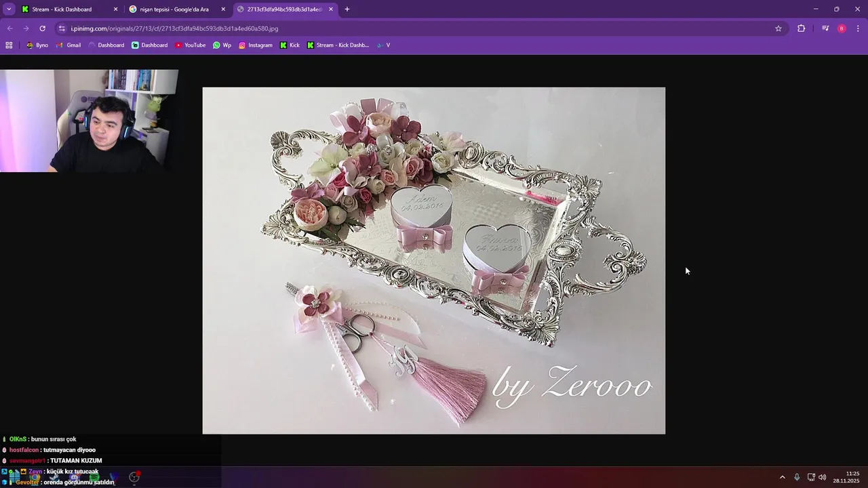868x488 pixels.
Task: Bookmark this page with the star icon
Action: pyautogui.click(x=778, y=28)
